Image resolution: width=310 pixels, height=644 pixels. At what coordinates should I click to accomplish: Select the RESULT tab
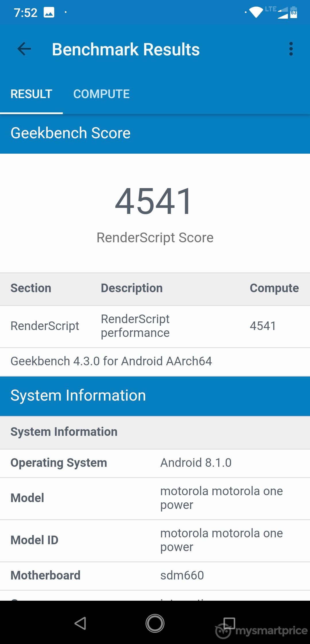[31, 94]
